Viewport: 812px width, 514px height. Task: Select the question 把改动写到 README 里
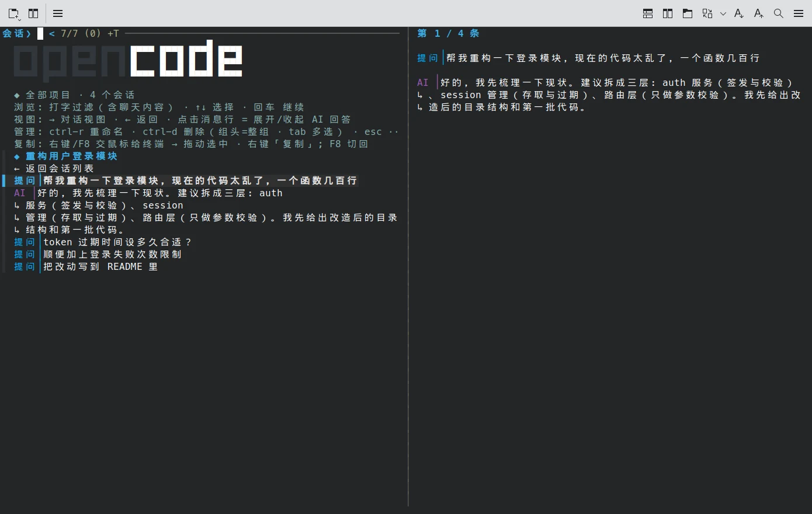pos(86,266)
